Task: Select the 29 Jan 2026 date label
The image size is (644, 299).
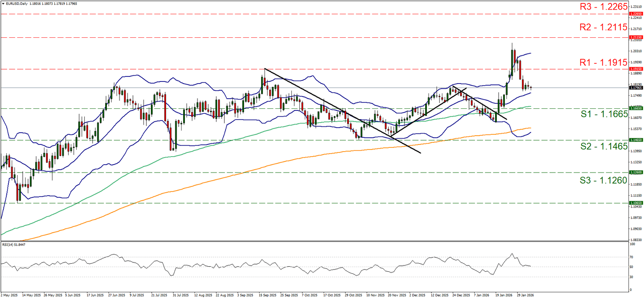Action: click(x=525, y=295)
